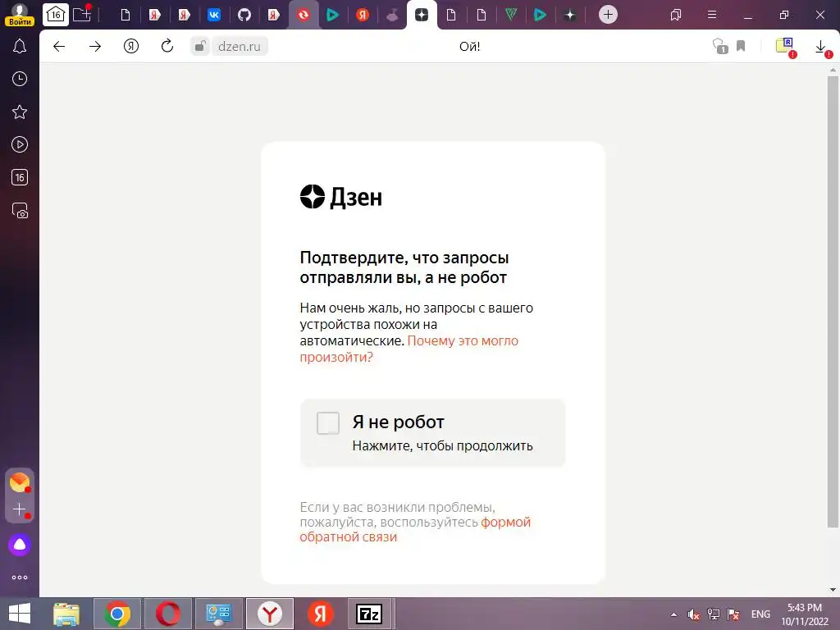
Task: Click the Войти sign-in profile button
Action: point(20,15)
